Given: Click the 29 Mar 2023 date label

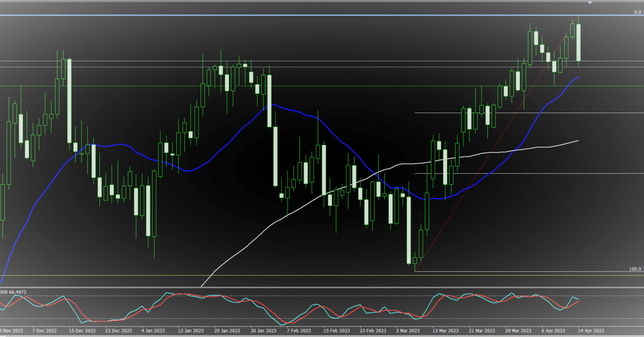Looking at the screenshot, I should coord(518,331).
